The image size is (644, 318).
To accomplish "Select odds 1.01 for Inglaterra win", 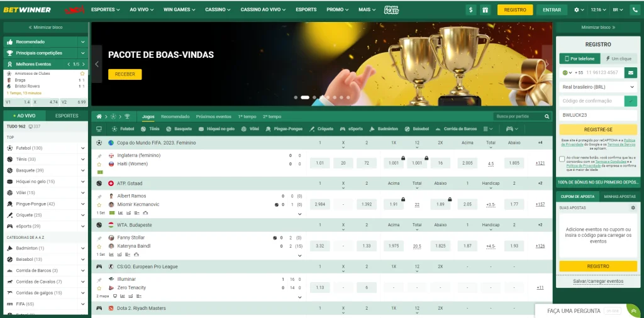I will [x=320, y=163].
